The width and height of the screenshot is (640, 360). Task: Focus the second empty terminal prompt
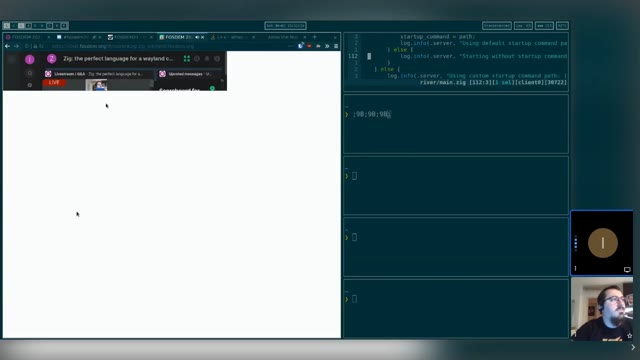(456, 186)
